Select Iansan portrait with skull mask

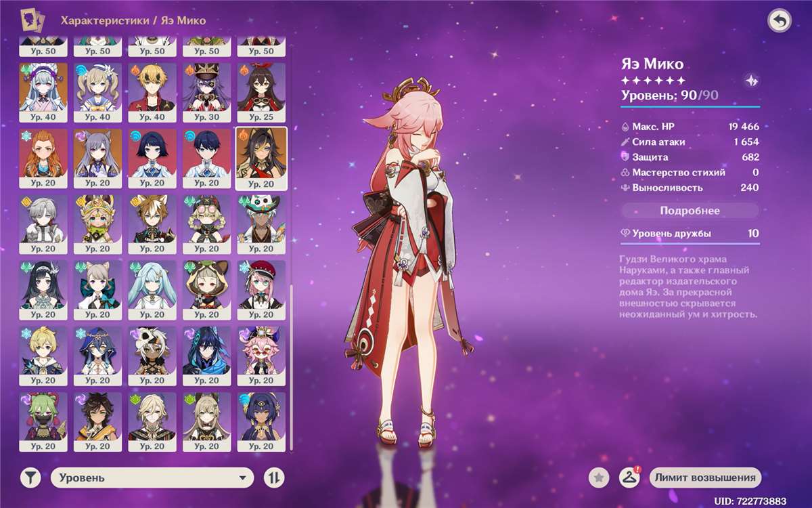click(152, 357)
